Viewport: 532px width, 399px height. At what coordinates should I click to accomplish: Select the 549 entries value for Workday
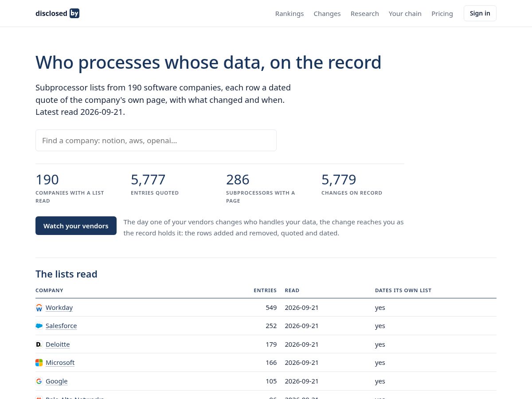[271, 308]
